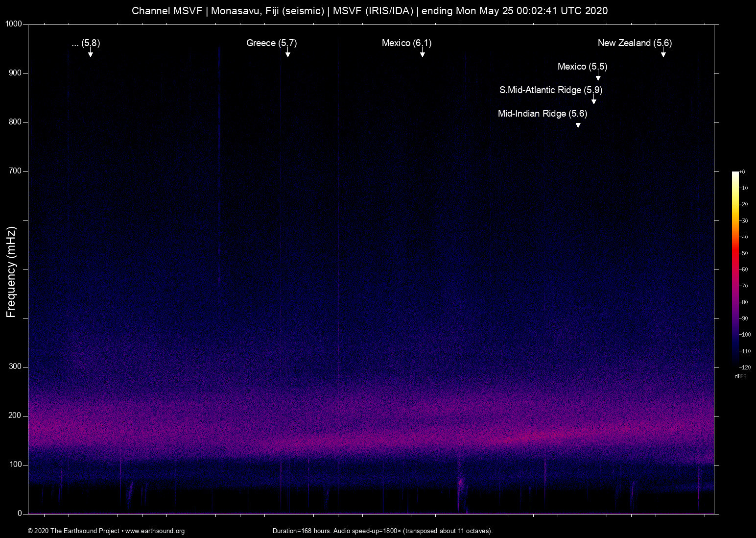Click the -10 color scale value
The image size is (756, 538).
[x=744, y=188]
